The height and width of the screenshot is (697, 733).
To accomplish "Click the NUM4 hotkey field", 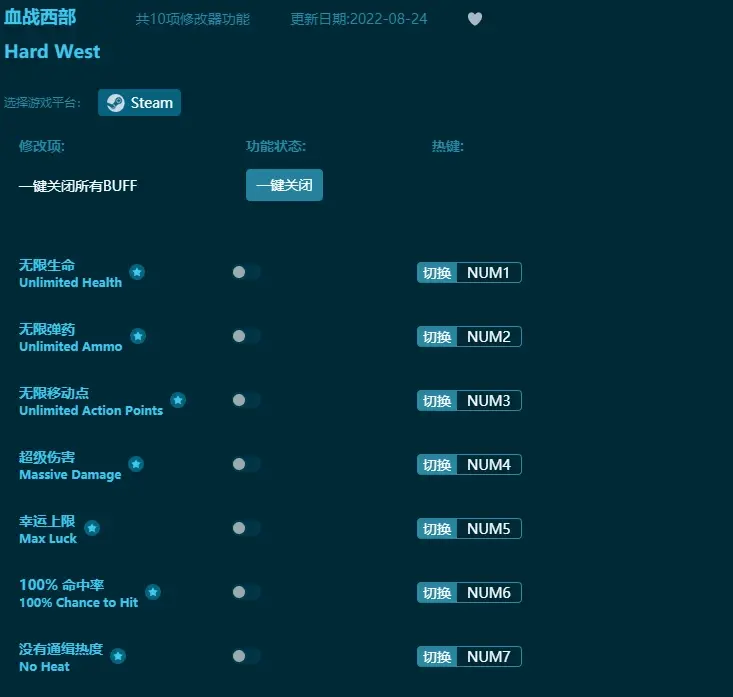I will [x=489, y=465].
